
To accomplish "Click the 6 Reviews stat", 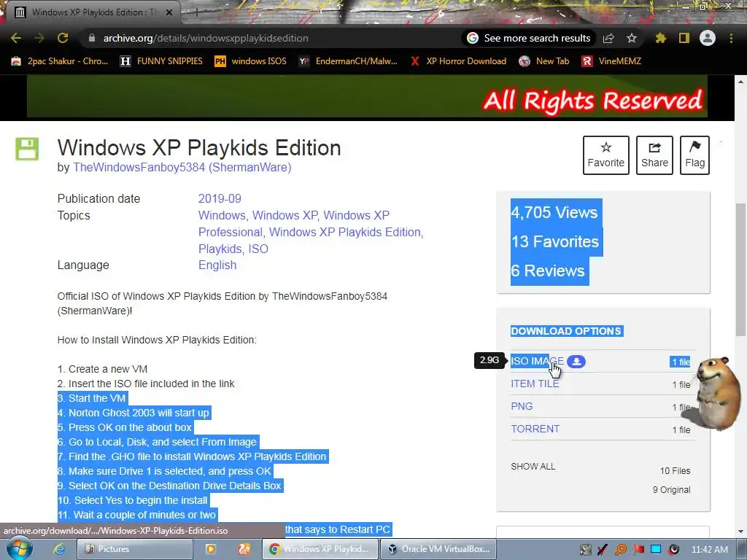I will point(548,271).
